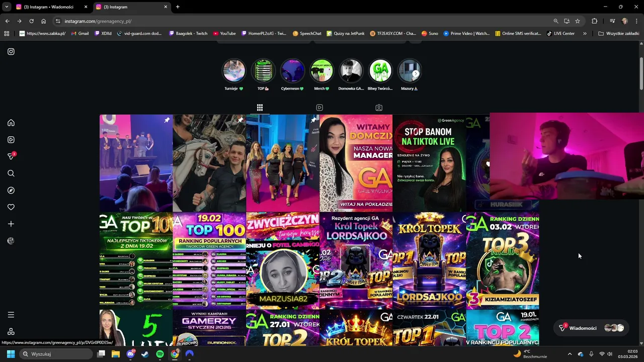Close the Instagram Wiadomości browser tab
This screenshot has height=362, width=644.
(86, 7)
